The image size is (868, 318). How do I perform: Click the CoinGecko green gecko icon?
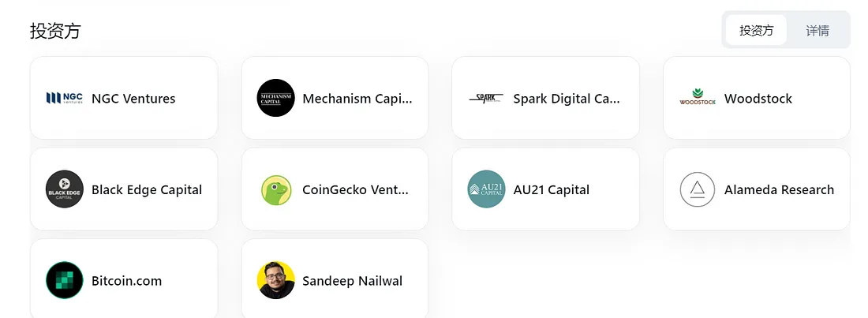tap(275, 190)
